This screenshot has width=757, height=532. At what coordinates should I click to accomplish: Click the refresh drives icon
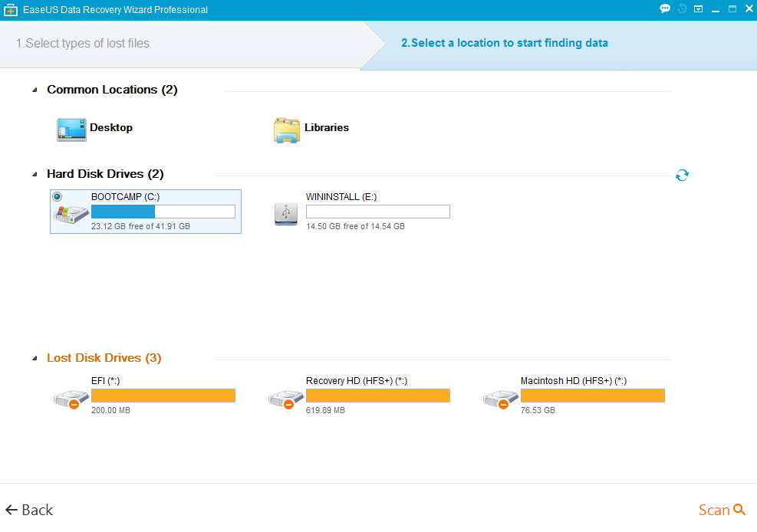(682, 176)
